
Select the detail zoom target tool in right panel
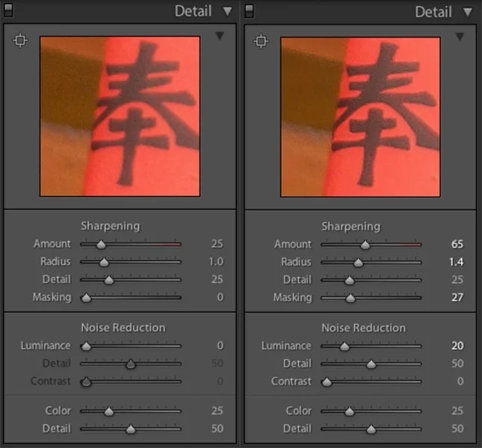click(x=261, y=41)
